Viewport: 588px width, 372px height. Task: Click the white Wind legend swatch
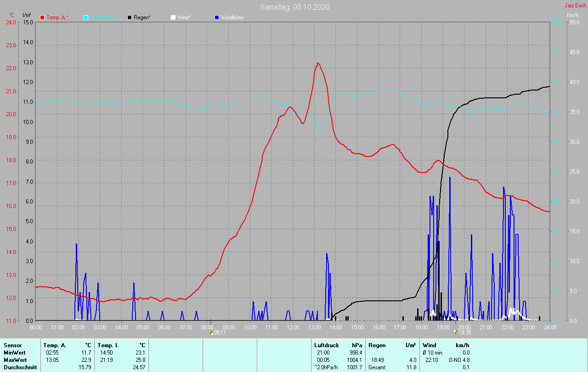click(173, 17)
